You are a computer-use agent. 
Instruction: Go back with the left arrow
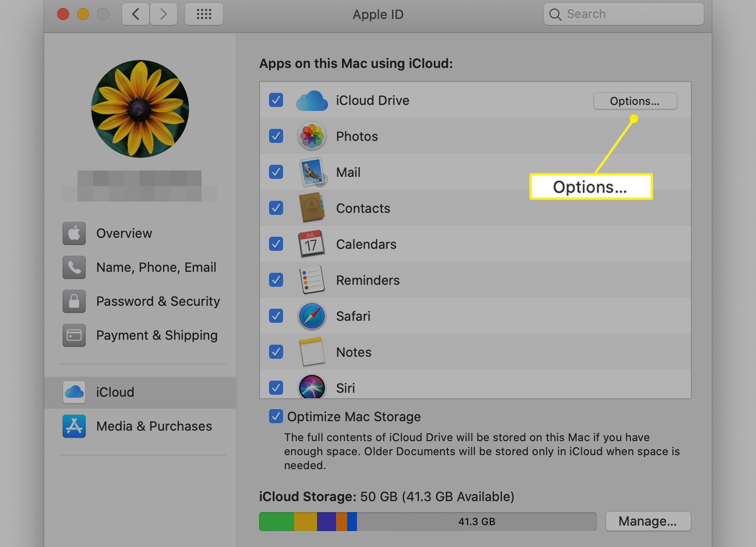(135, 14)
